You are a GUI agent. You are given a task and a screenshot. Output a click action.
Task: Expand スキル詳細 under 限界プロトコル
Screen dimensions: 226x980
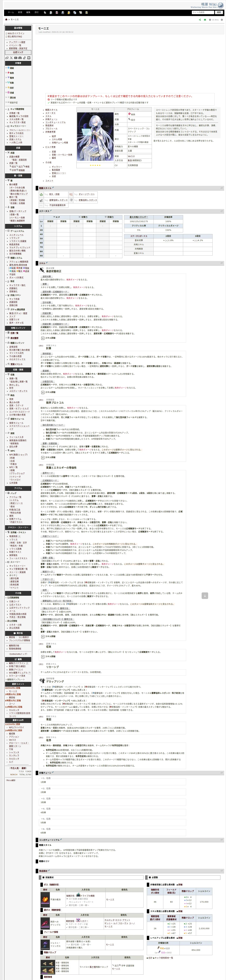(42, 457)
